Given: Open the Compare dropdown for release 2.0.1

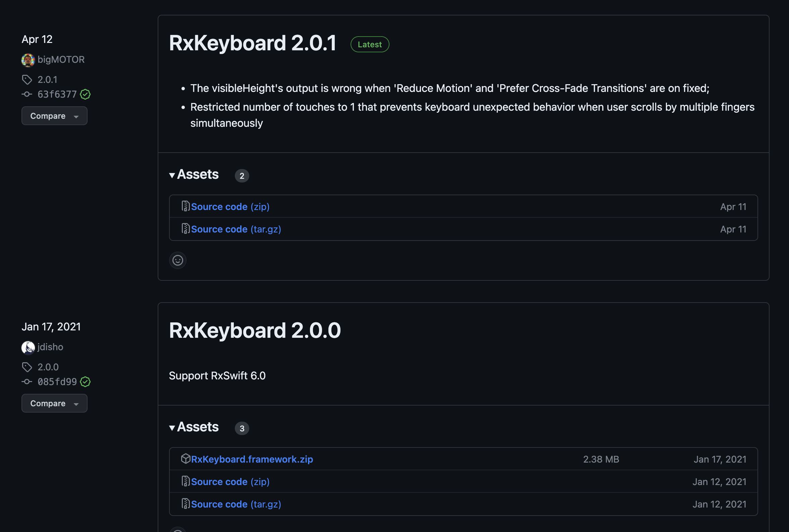Looking at the screenshot, I should coord(54,116).
